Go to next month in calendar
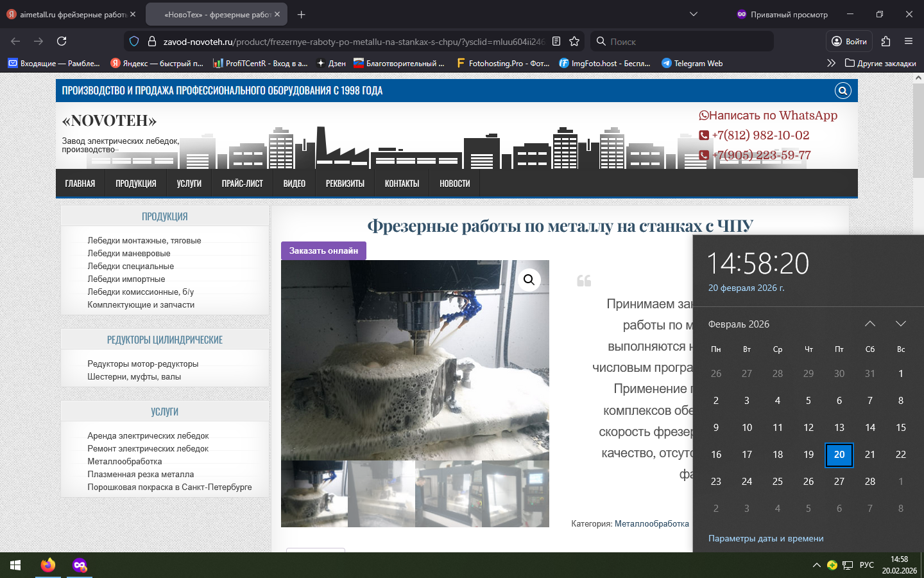The image size is (924, 578). point(900,324)
